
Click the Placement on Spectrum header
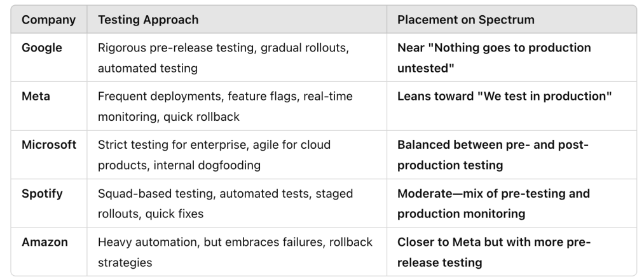click(x=466, y=20)
